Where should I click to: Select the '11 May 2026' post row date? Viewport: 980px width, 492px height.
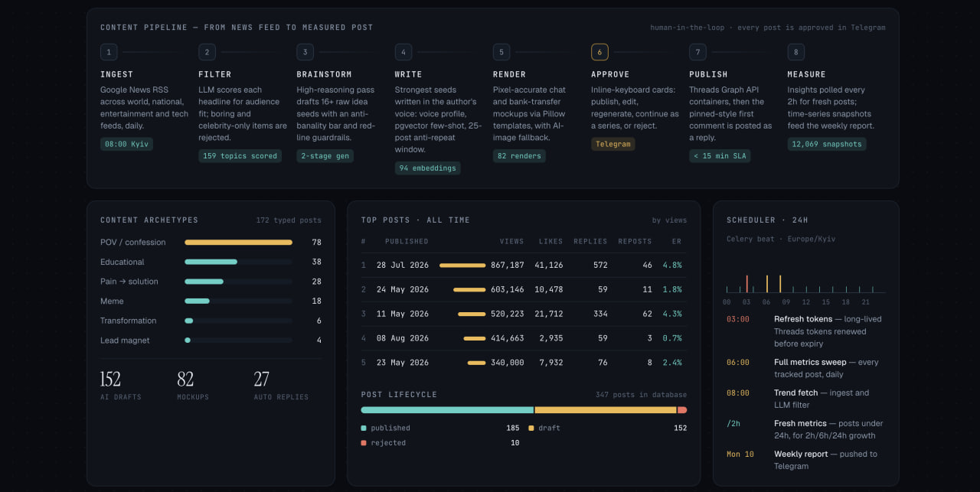click(x=403, y=314)
